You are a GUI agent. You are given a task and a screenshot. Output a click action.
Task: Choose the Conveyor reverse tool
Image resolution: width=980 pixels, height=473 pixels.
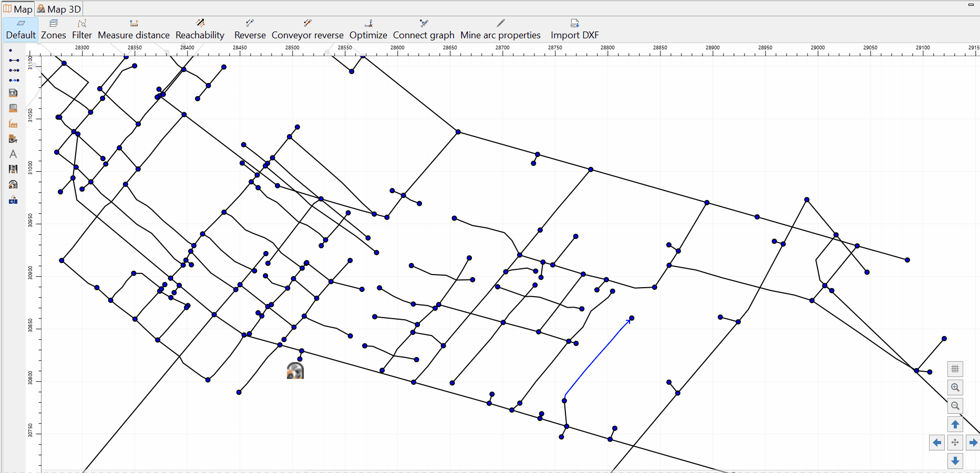pos(307,29)
